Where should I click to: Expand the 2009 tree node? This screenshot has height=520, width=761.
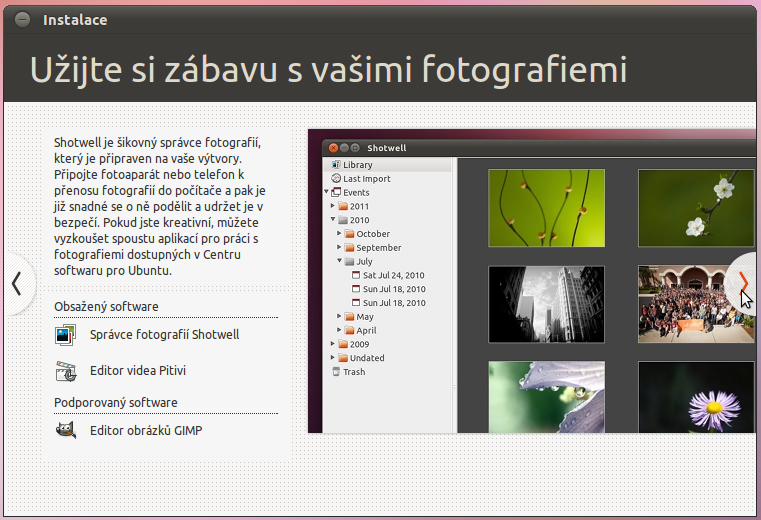tap(333, 344)
